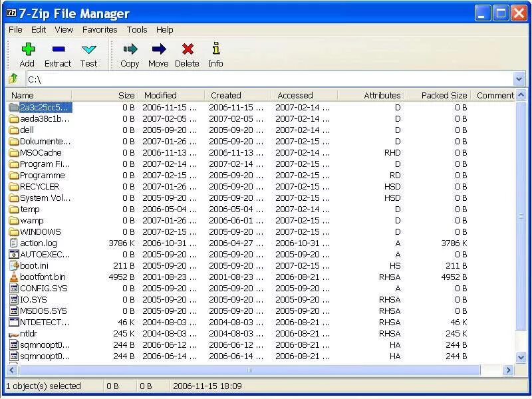The width and height of the screenshot is (532, 399).
Task: Open the Favorites menu
Action: pos(100,30)
